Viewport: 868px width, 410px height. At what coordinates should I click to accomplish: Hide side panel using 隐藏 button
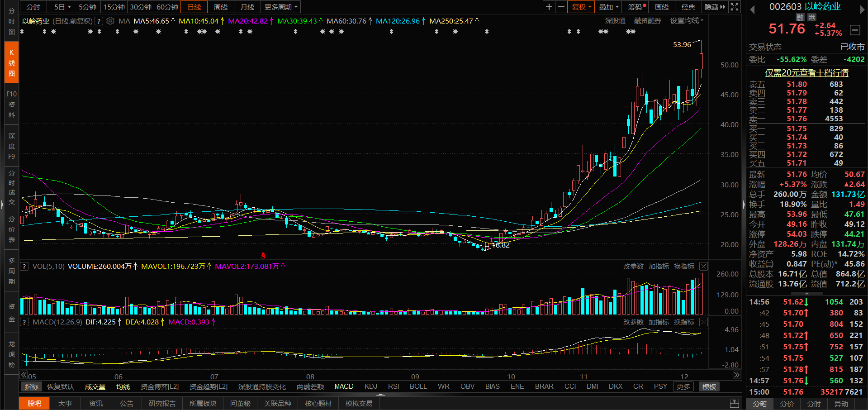714,7
